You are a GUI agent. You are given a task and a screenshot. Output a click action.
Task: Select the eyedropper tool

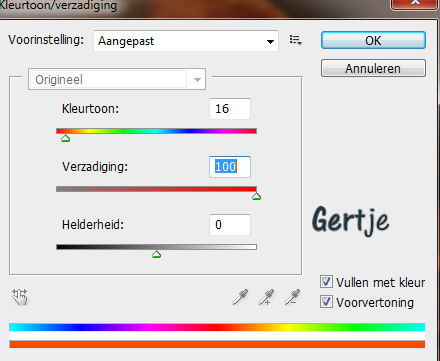point(240,297)
